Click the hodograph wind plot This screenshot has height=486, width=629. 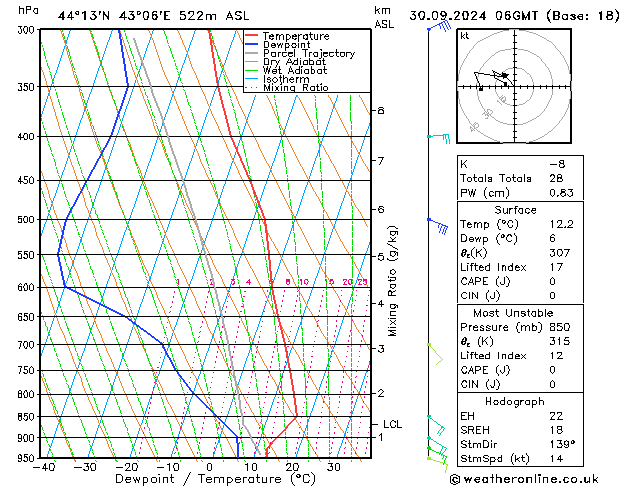(514, 86)
